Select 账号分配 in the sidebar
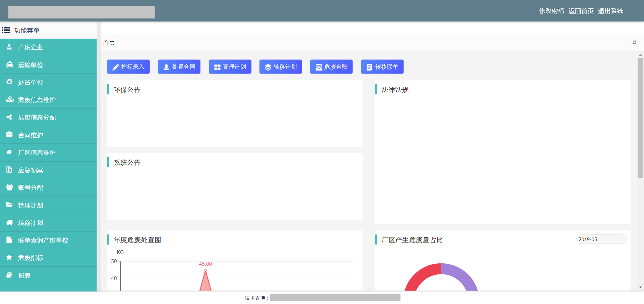The image size is (644, 304). pyautogui.click(x=48, y=187)
